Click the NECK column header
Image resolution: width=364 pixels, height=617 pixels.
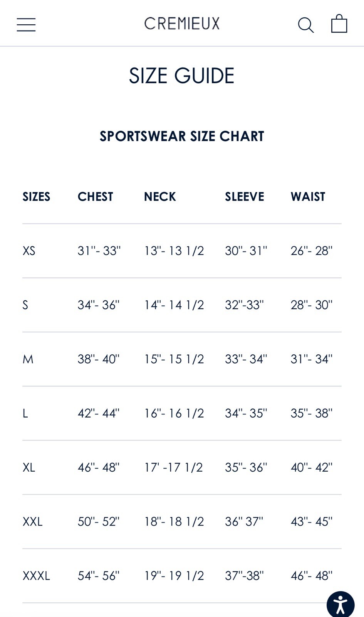coord(160,197)
